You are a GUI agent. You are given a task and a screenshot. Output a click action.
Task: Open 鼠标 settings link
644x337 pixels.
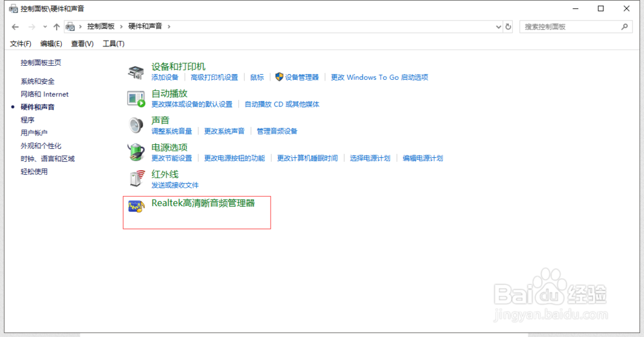coord(257,77)
